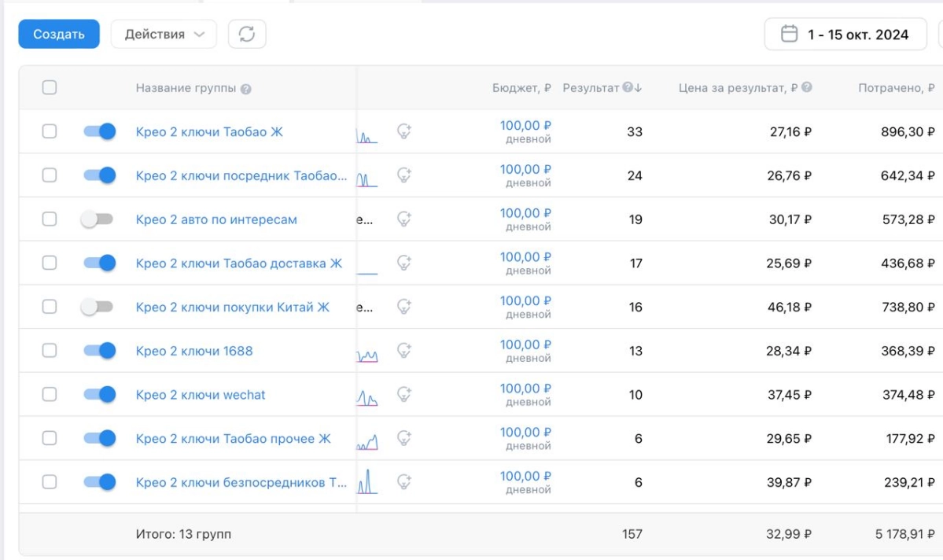The image size is (943, 560).
Task: Sort by the Потрачено, ₽ column header
Action: tap(896, 88)
